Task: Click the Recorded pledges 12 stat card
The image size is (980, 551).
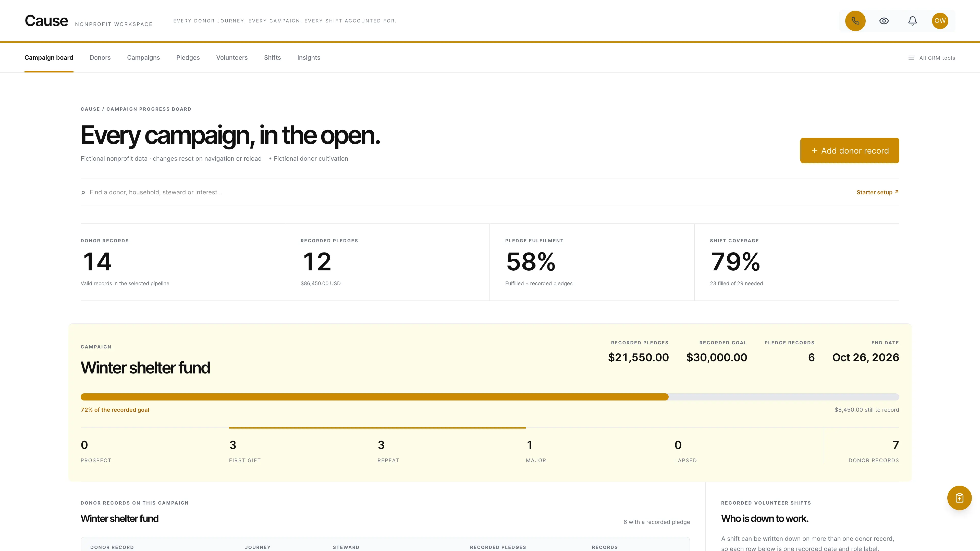Action: click(387, 262)
